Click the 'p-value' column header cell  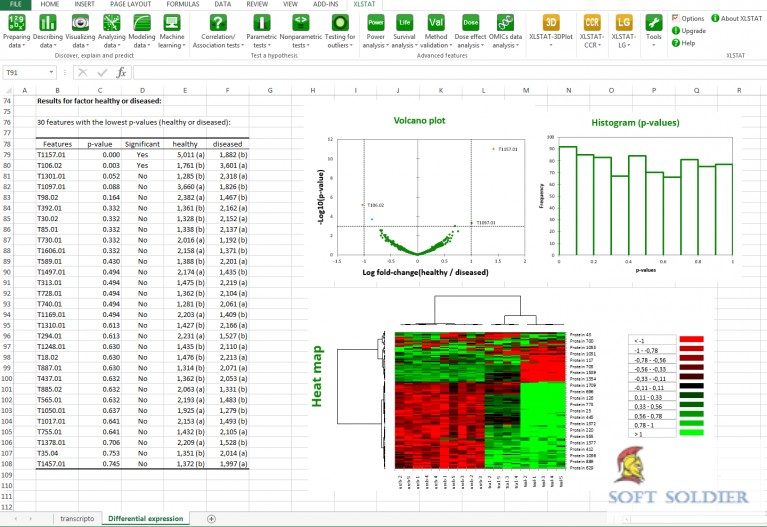(100, 144)
